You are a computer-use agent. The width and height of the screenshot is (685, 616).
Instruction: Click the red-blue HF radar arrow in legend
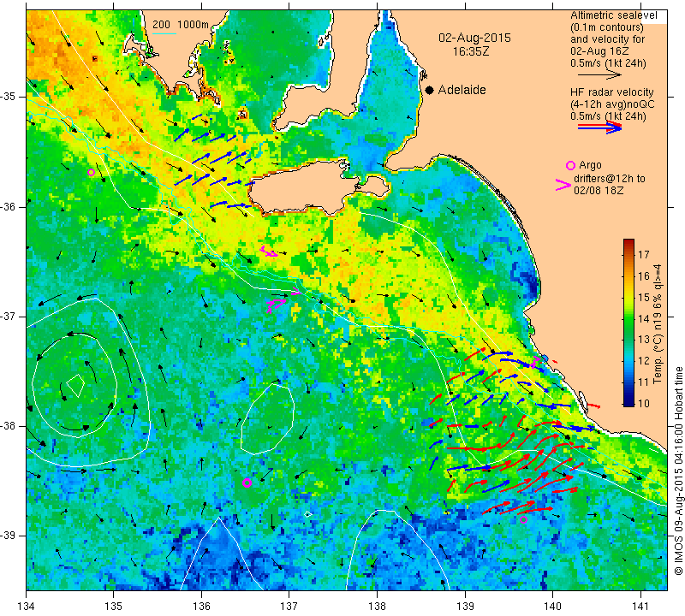[x=599, y=127]
